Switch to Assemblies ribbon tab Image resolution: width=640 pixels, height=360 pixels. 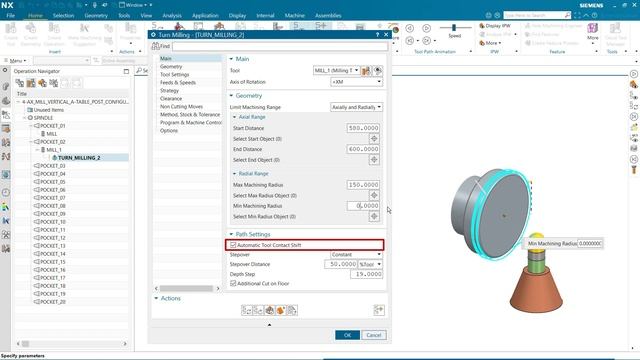tap(328, 16)
